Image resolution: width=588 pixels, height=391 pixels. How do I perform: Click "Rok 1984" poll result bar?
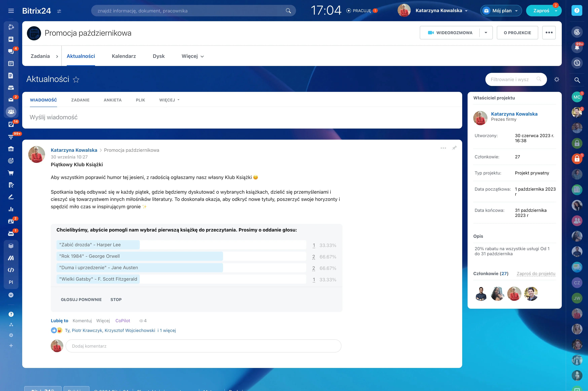(140, 256)
